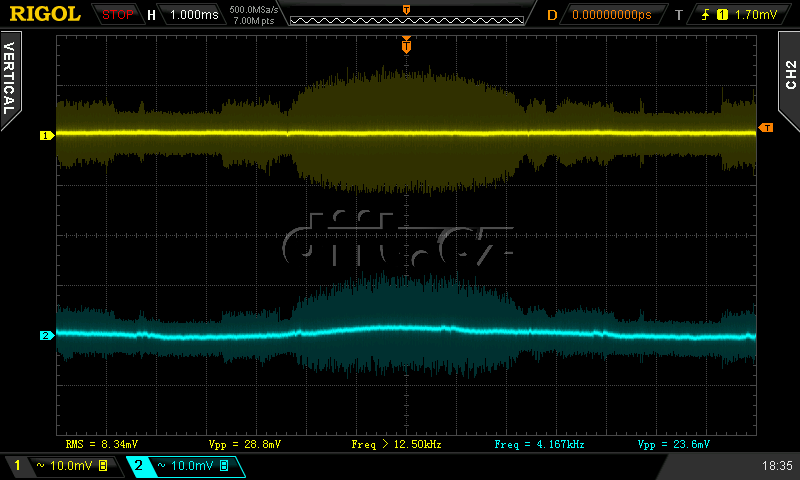Click the waveform memory overview bar
This screenshot has height=480, width=800.
click(405, 17)
